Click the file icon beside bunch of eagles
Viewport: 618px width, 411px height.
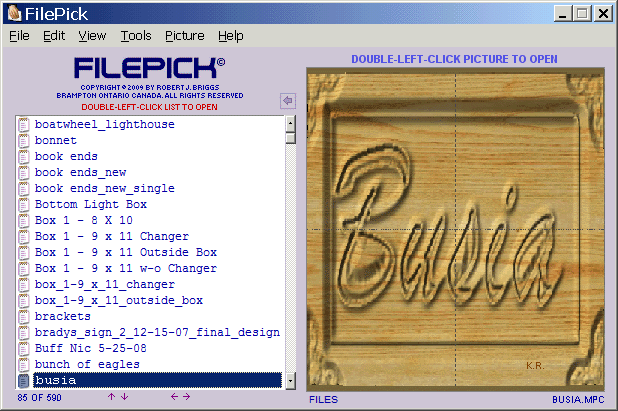24,365
